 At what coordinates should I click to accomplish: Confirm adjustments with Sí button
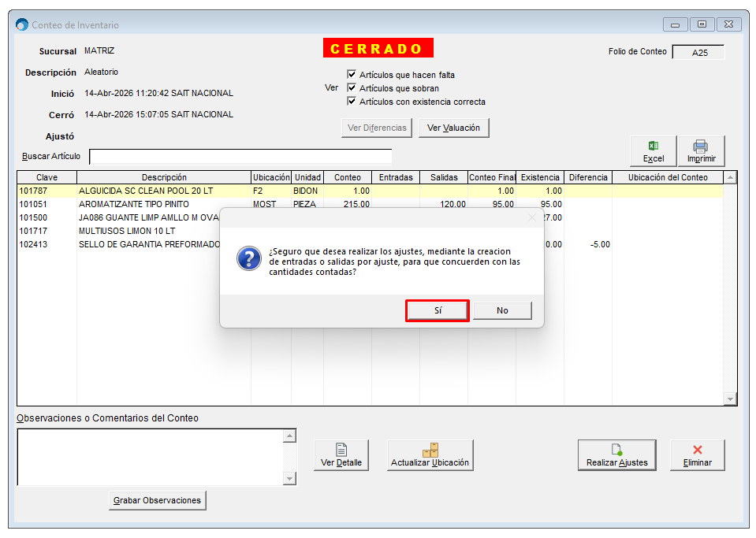pos(438,310)
